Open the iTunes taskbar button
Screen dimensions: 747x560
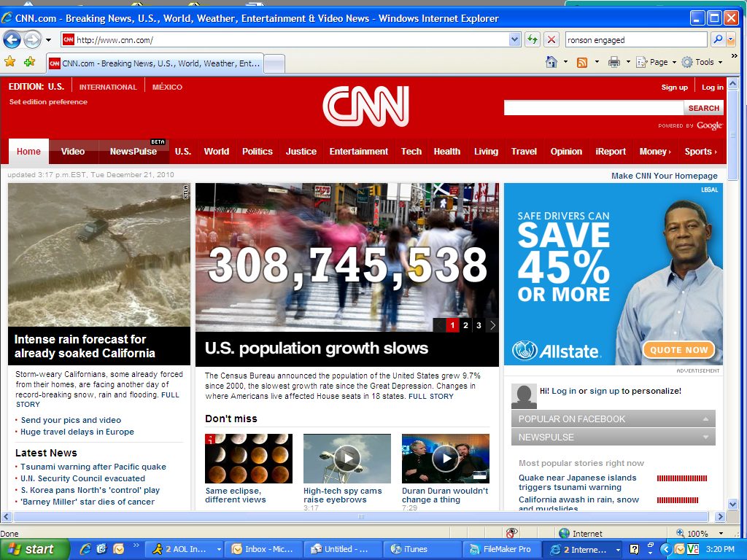click(424, 549)
